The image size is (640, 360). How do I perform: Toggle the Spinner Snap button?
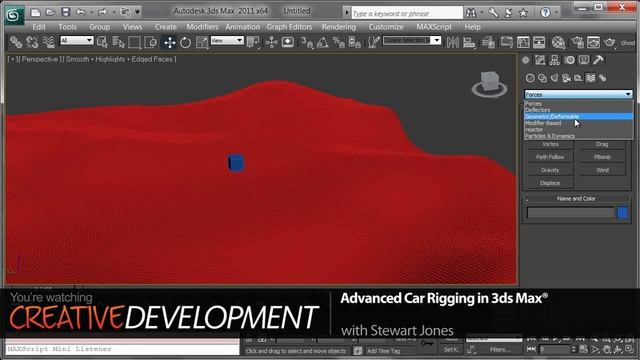354,42
